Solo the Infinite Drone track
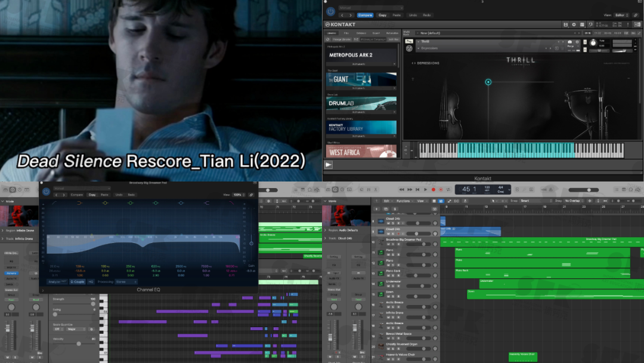The height and width of the screenshot is (363, 644). click(393, 318)
